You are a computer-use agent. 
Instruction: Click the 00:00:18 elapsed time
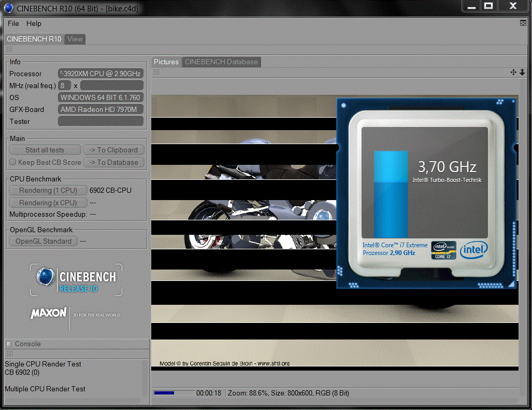(x=209, y=393)
